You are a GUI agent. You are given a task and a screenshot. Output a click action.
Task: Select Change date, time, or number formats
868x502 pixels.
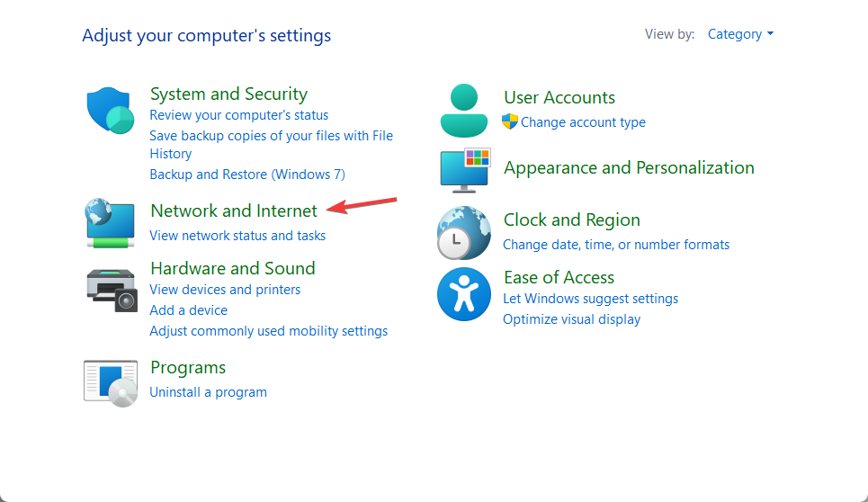[616, 245]
